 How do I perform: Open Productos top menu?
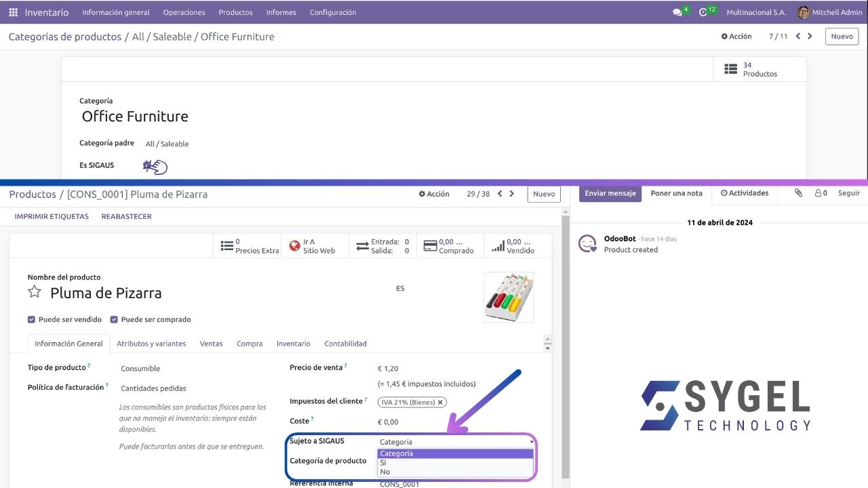pyautogui.click(x=235, y=12)
